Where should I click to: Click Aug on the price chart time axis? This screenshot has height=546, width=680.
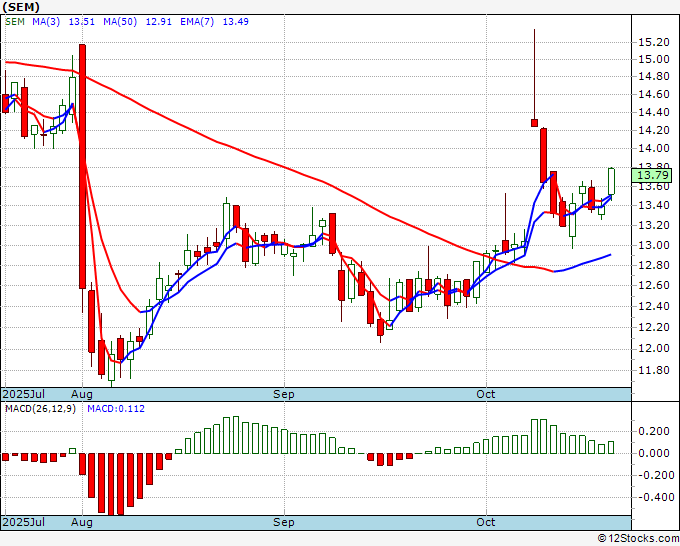coord(82,394)
